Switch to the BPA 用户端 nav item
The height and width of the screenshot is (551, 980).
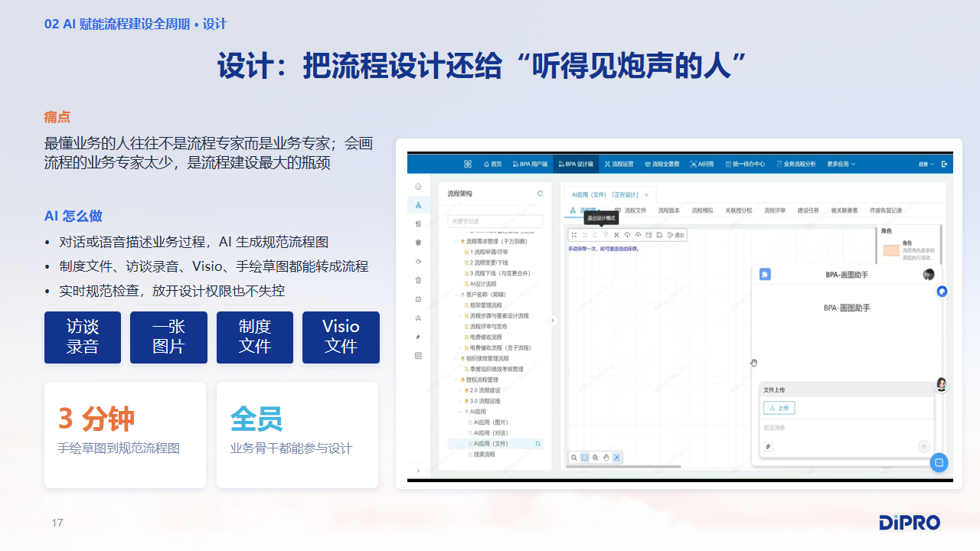[530, 164]
